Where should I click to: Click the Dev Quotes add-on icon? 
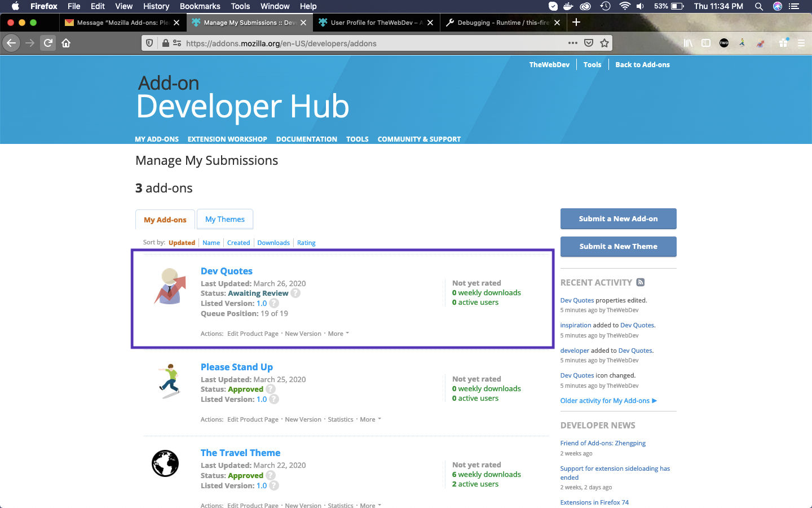pos(169,286)
